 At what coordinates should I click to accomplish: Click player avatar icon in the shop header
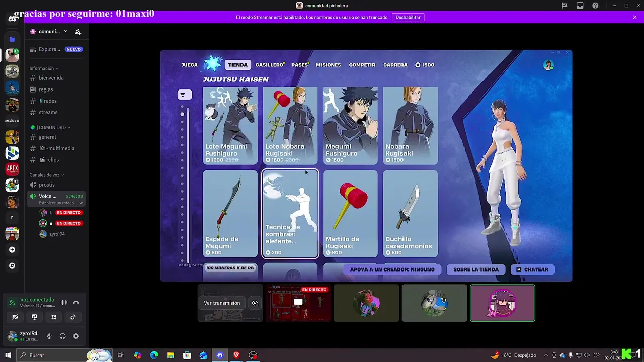tap(548, 65)
